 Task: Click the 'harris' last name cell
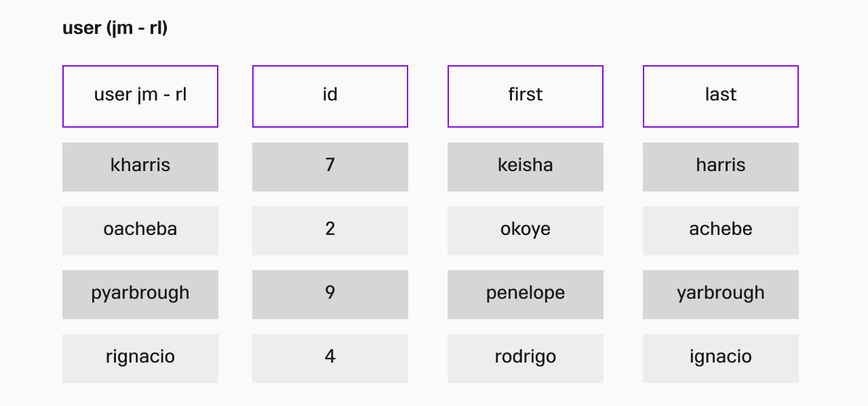pos(721,167)
